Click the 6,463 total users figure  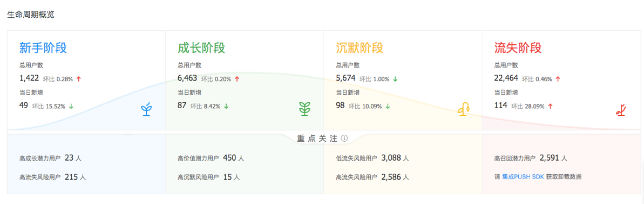[187, 78]
